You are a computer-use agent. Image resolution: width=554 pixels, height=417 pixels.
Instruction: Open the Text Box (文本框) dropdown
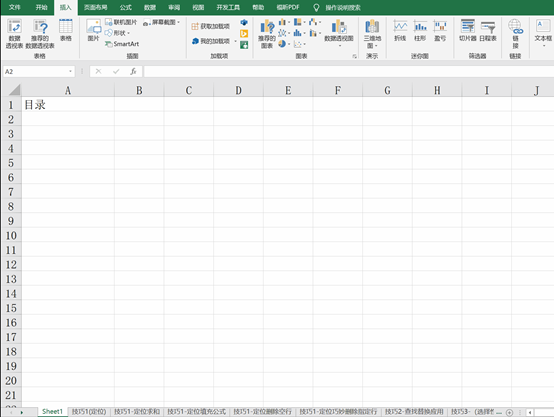543,33
